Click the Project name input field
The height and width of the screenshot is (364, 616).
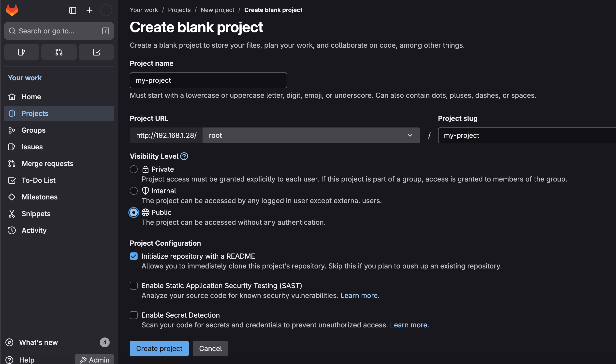point(208,80)
